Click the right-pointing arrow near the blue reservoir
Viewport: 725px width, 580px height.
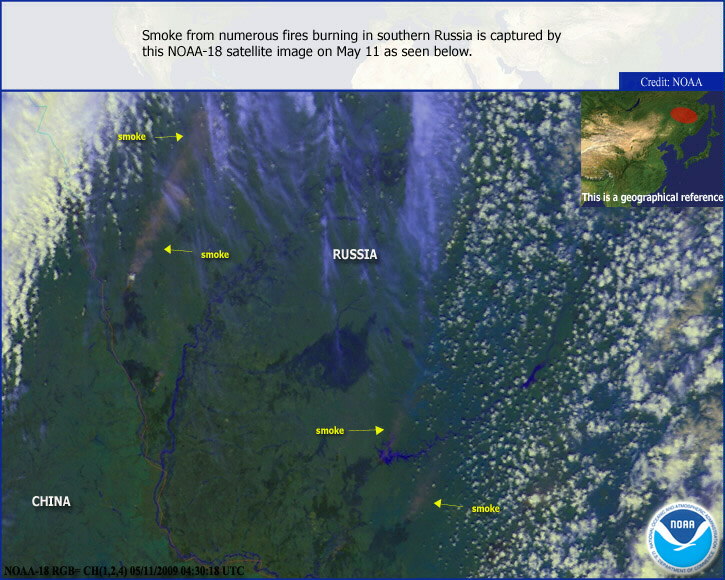(366, 431)
